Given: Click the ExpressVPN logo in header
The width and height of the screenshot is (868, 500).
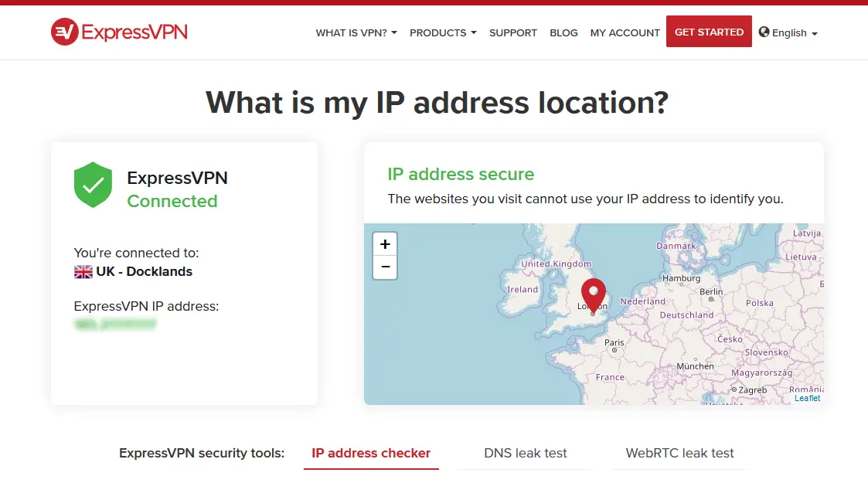Looking at the screenshot, I should pos(119,32).
